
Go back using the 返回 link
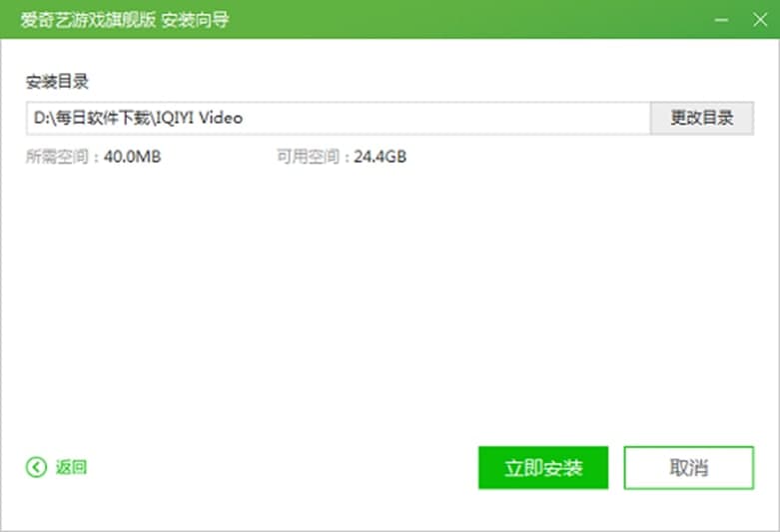click(71, 467)
